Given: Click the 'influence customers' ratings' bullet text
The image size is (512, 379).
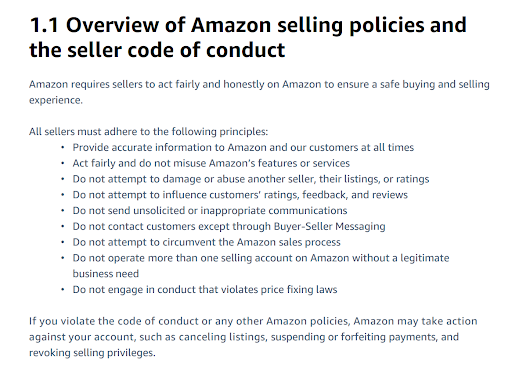Looking at the screenshot, I should click(240, 195).
